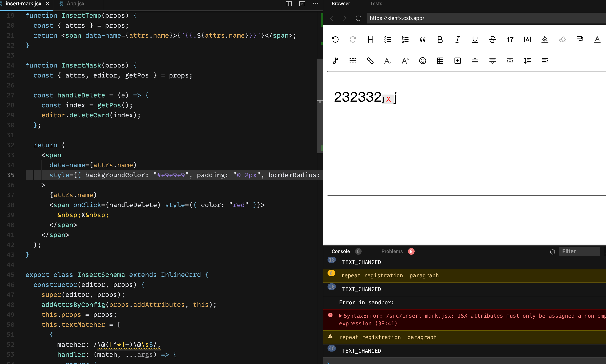Insert a blockquote with the quote icon

coord(422,39)
